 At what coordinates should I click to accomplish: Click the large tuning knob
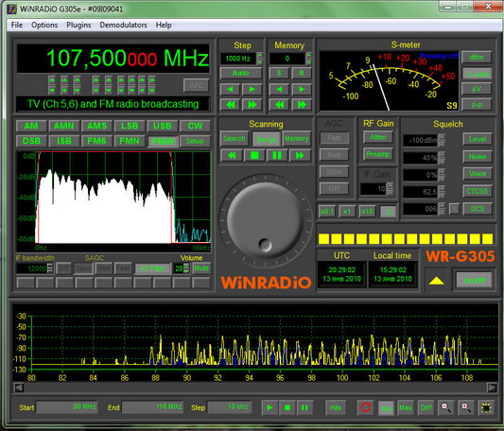click(266, 221)
